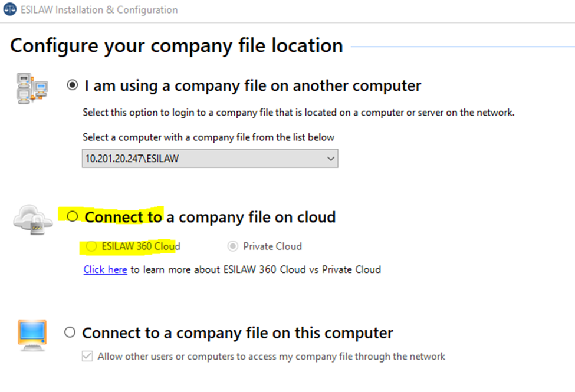Open the 'Click here' cloud comparison link
Image resolution: width=575 pixels, height=392 pixels.
point(105,269)
